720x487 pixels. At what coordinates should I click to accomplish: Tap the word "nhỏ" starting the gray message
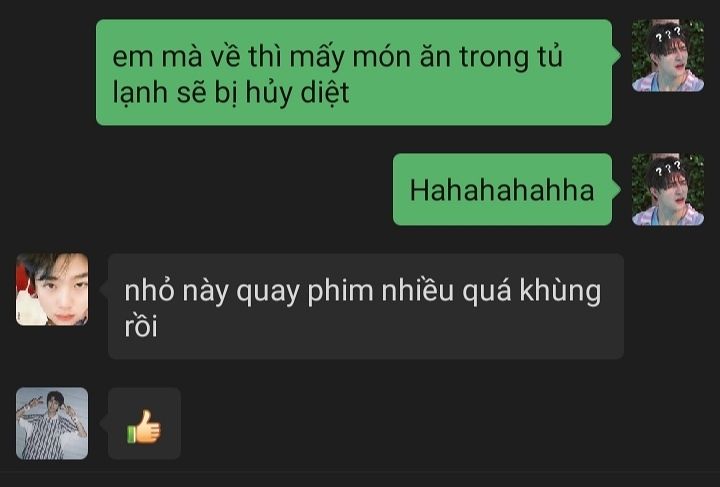(x=149, y=291)
